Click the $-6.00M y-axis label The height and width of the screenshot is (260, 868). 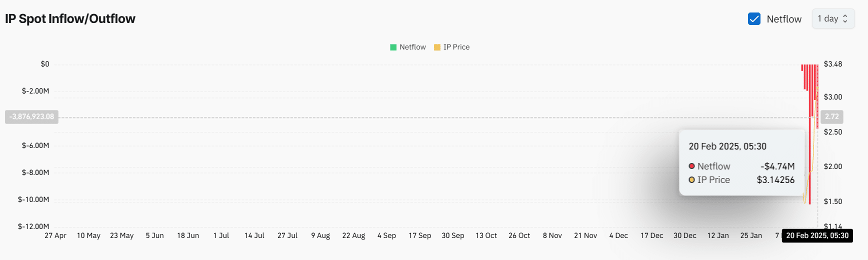[x=35, y=145]
